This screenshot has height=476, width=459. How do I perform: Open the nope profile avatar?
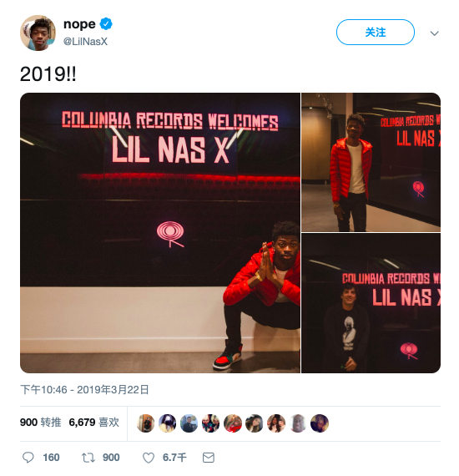point(38,33)
